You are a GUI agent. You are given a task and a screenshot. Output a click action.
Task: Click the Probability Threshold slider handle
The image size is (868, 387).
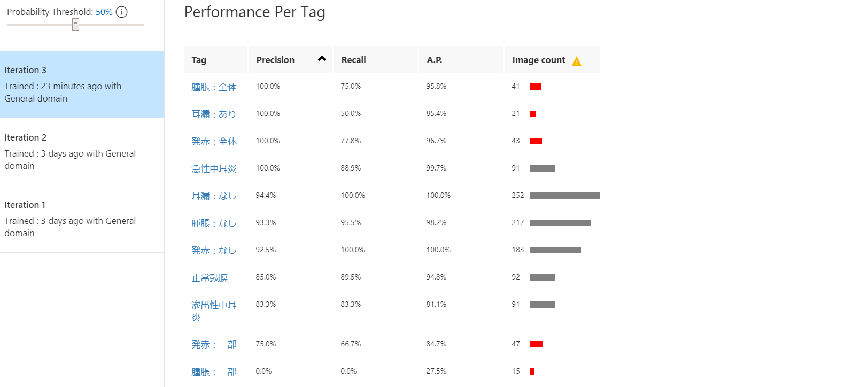[x=76, y=25]
